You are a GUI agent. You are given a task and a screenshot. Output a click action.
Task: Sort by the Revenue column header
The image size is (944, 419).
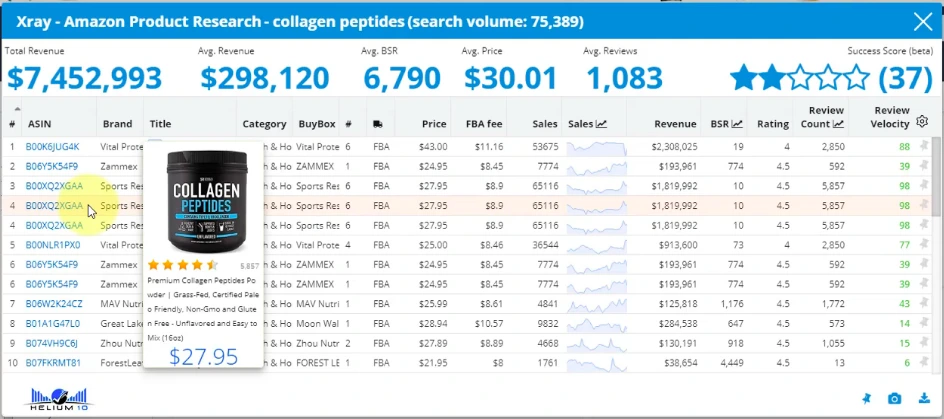click(x=675, y=124)
